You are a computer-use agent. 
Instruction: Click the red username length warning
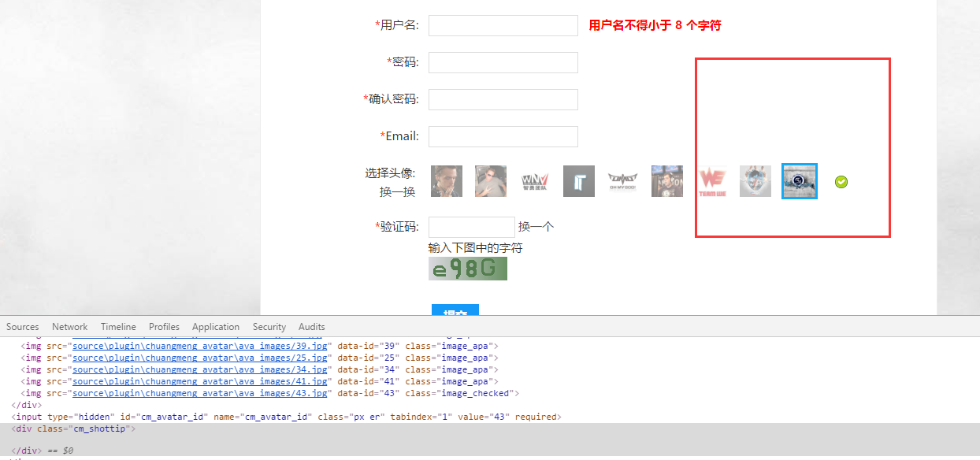655,25
